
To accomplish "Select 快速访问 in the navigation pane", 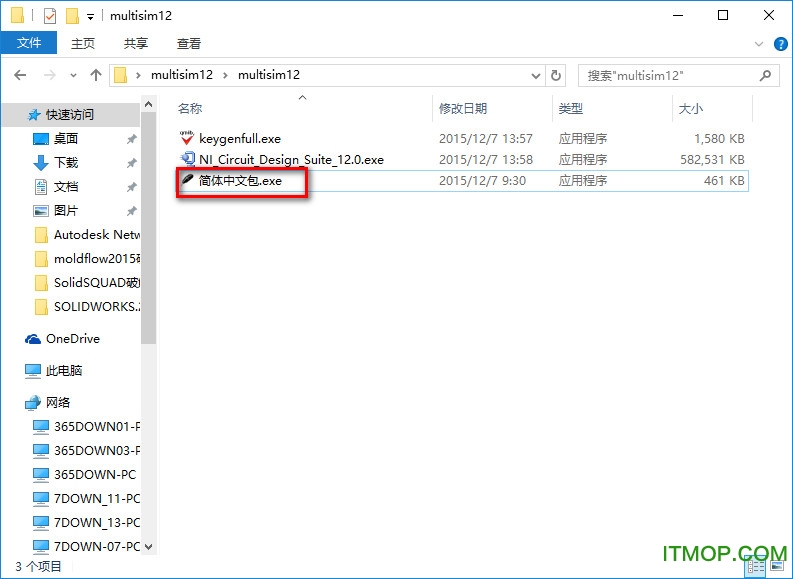I will 70,115.
